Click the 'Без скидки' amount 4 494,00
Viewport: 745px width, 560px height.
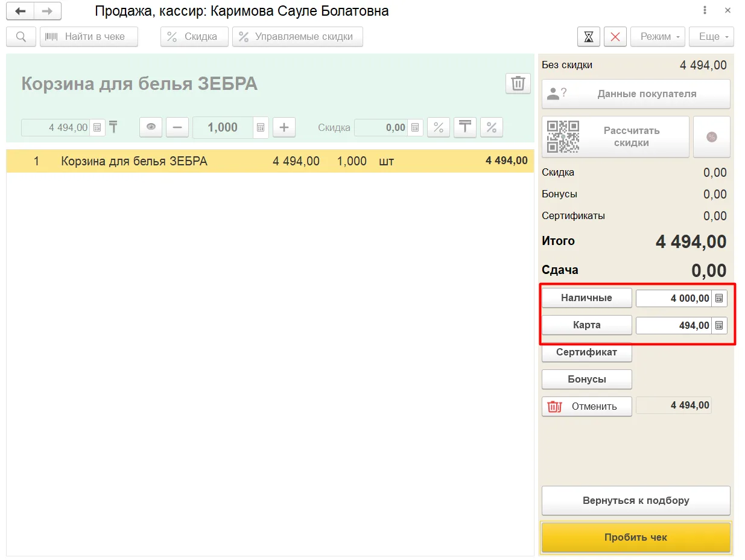pyautogui.click(x=703, y=65)
